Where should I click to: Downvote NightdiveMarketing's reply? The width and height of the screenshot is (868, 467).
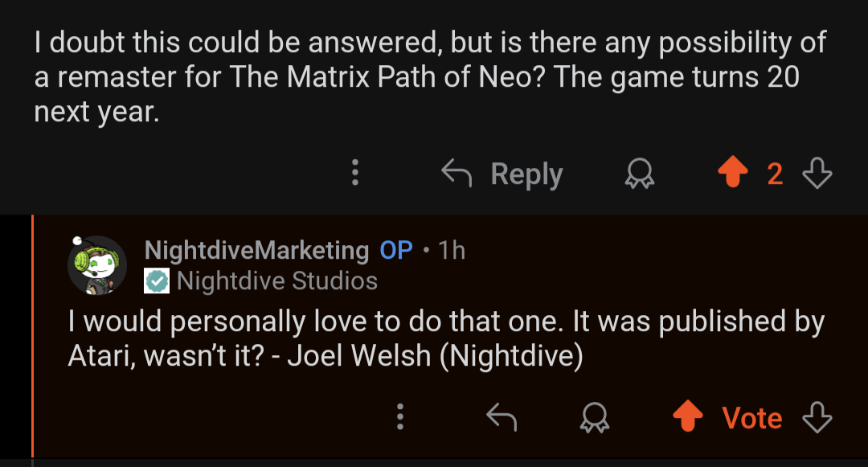pyautogui.click(x=817, y=417)
